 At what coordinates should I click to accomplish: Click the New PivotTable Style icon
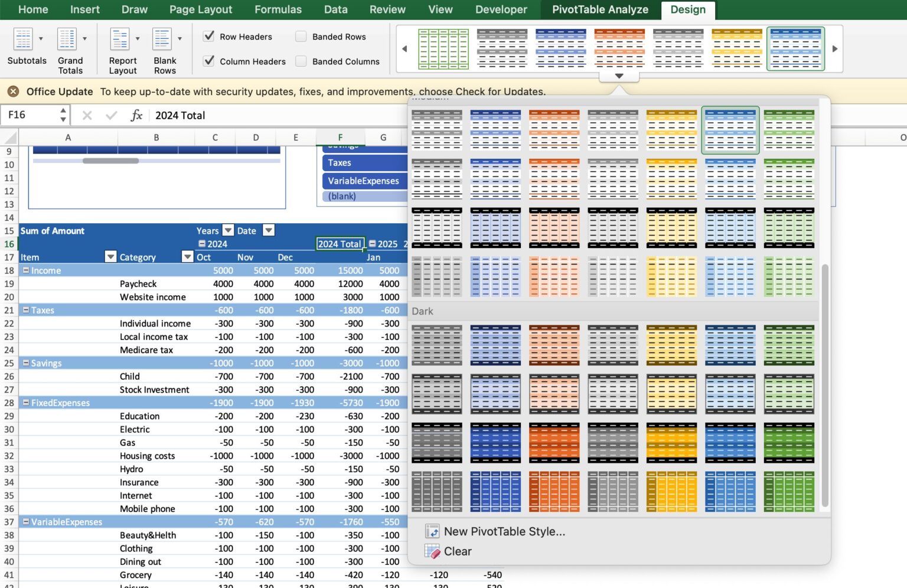432,531
